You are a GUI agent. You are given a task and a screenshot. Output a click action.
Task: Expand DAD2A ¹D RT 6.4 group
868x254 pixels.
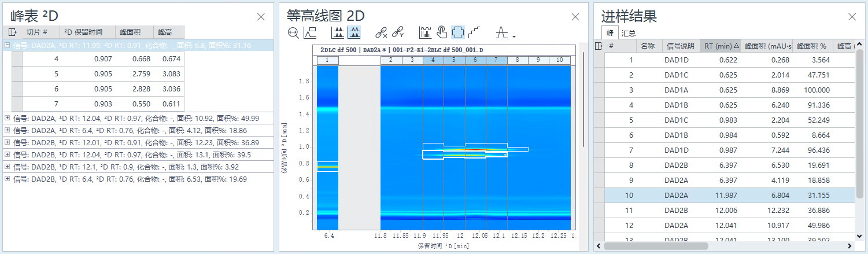(x=7, y=130)
